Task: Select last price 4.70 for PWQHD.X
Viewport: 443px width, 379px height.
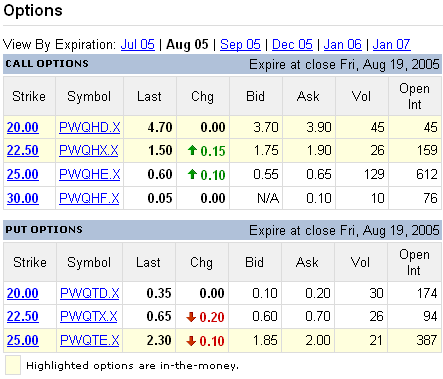Action: (160, 127)
